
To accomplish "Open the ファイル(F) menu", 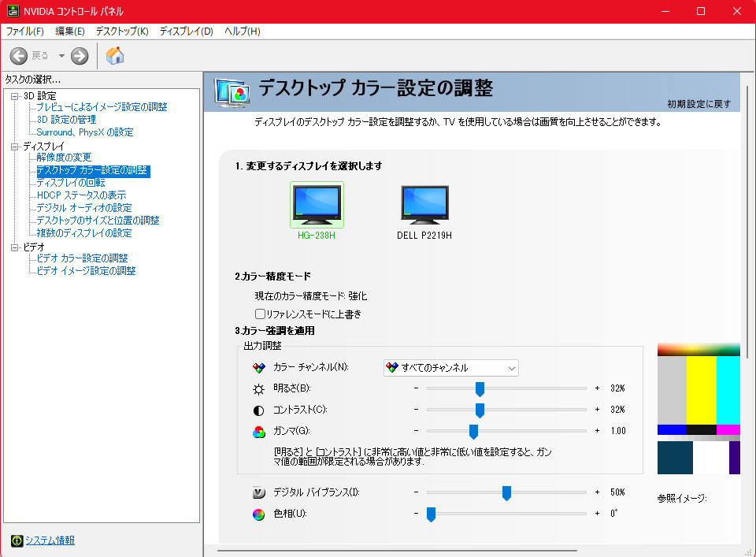I will point(24,32).
